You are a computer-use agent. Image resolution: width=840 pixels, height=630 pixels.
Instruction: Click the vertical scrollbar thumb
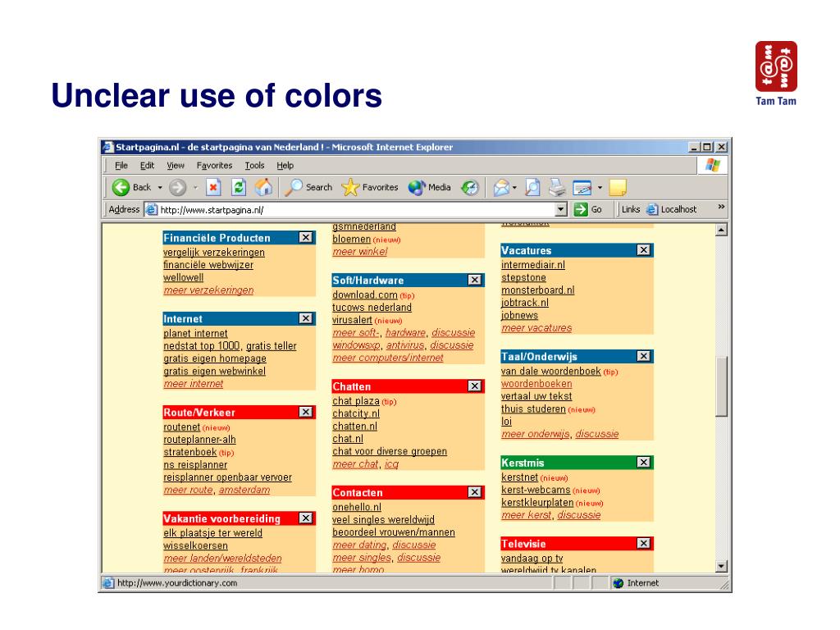[722, 386]
